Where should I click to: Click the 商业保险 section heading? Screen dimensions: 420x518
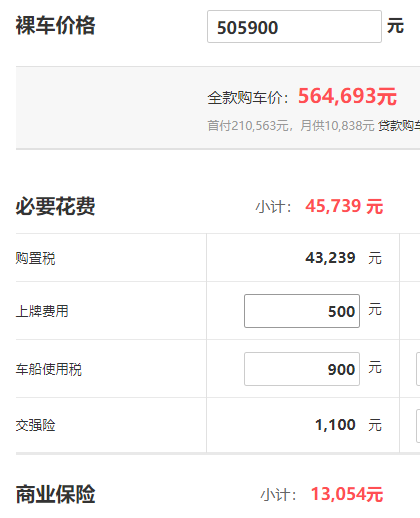point(55,494)
